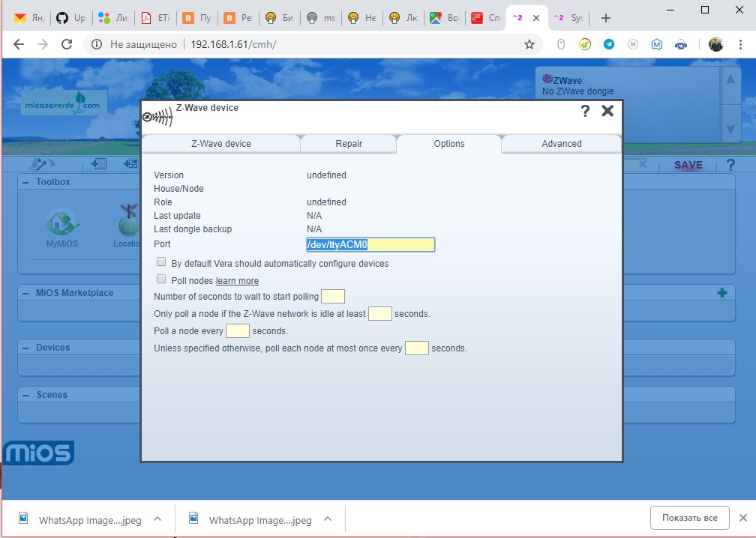756x538 pixels.
Task: Toggle the Poll nodes checkbox
Action: click(161, 279)
